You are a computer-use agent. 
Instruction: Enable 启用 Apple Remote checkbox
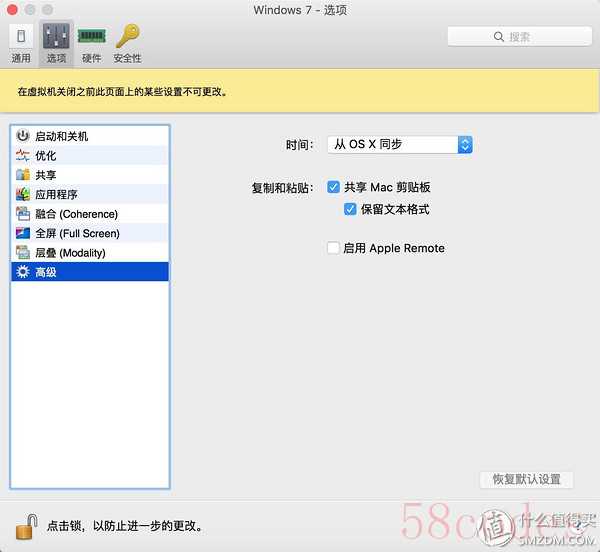334,248
